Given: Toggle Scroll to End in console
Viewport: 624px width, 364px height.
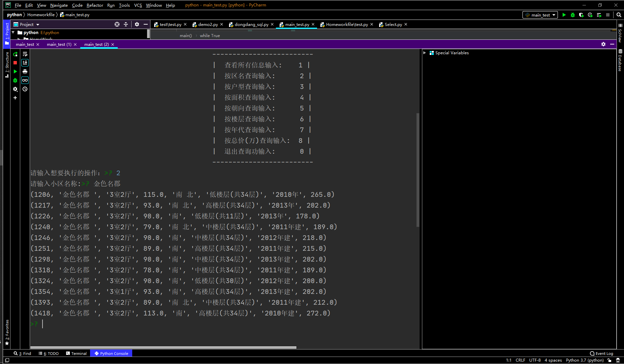Looking at the screenshot, I should [x=25, y=63].
